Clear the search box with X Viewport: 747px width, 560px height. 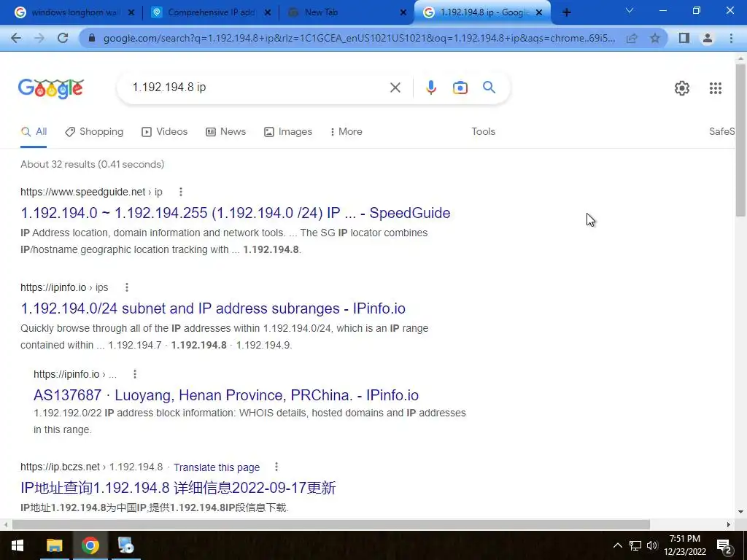tap(395, 87)
